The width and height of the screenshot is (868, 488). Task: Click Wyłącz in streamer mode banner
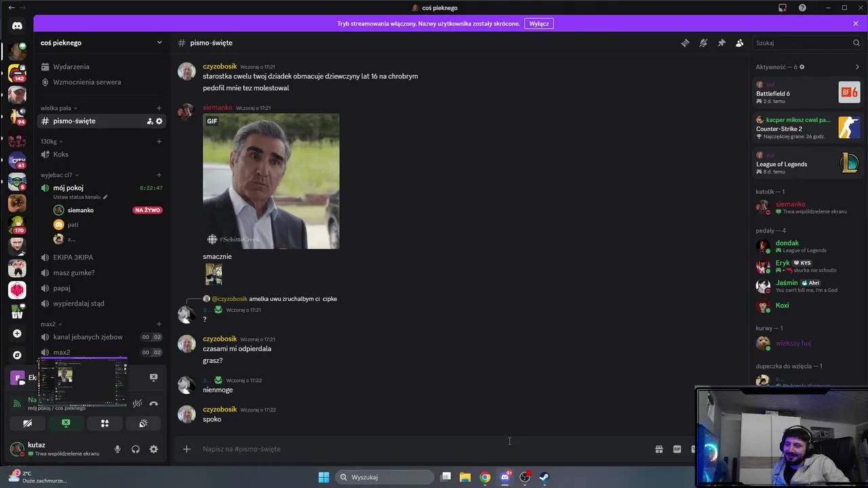click(x=539, y=24)
